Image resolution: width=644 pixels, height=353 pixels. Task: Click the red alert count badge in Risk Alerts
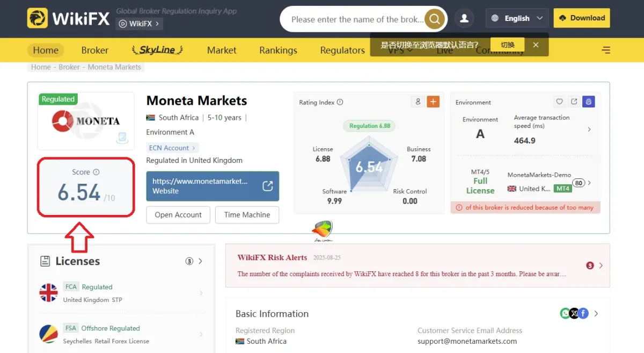click(590, 265)
